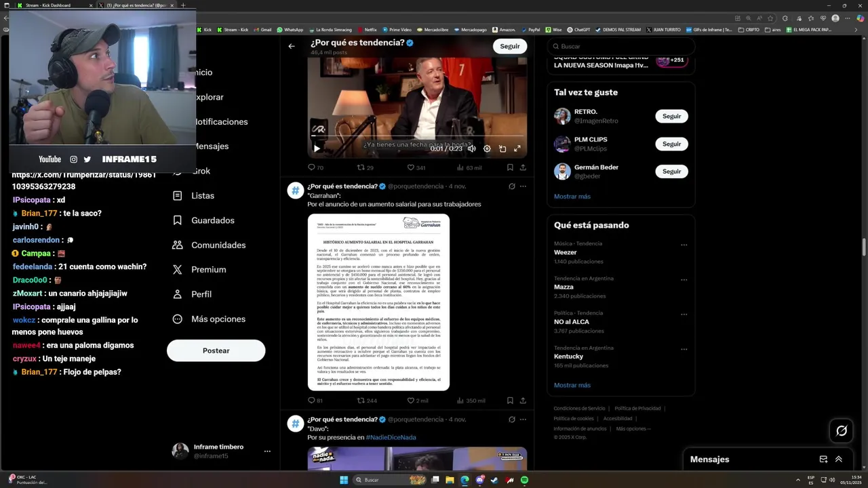Follow ¿Por qué es tendencia? account
Image resolution: width=868 pixels, height=488 pixels.
pyautogui.click(x=510, y=46)
